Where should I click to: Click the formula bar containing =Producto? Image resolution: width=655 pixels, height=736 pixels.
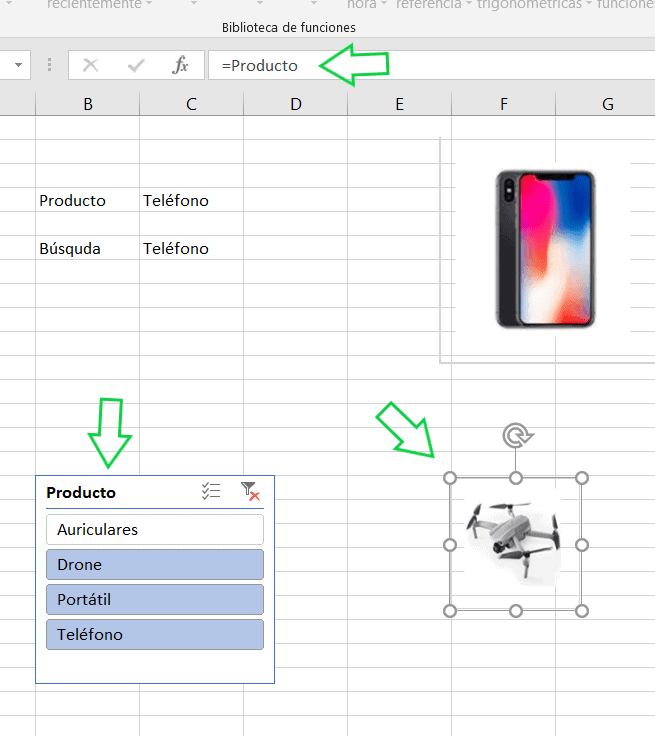pos(432,65)
